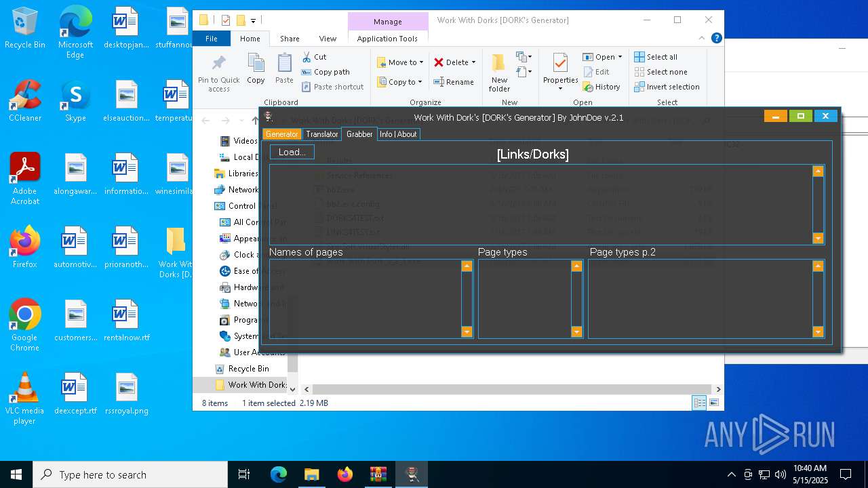Screen dimensions: 868x488
Task: Click the New folder icon
Action: pos(499,63)
